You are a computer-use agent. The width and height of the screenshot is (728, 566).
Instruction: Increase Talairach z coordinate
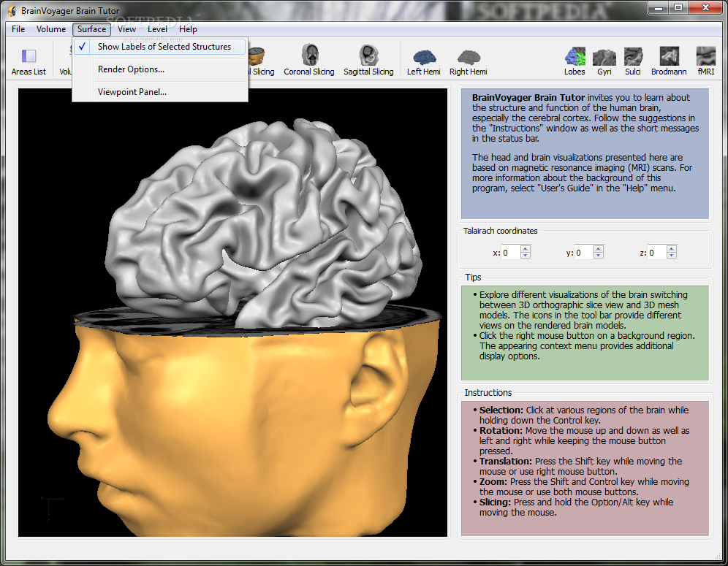point(672,249)
